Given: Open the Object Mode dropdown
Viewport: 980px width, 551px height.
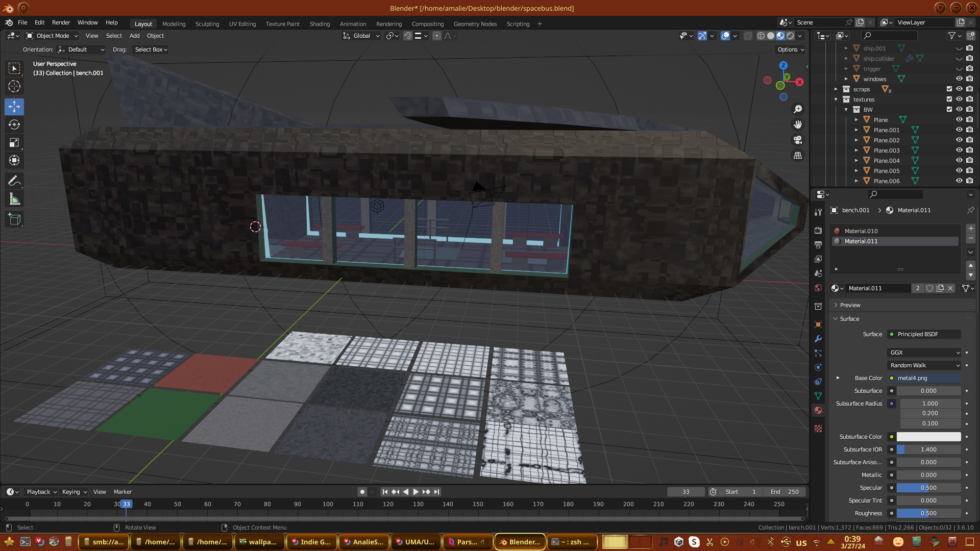Looking at the screenshot, I should (52, 36).
